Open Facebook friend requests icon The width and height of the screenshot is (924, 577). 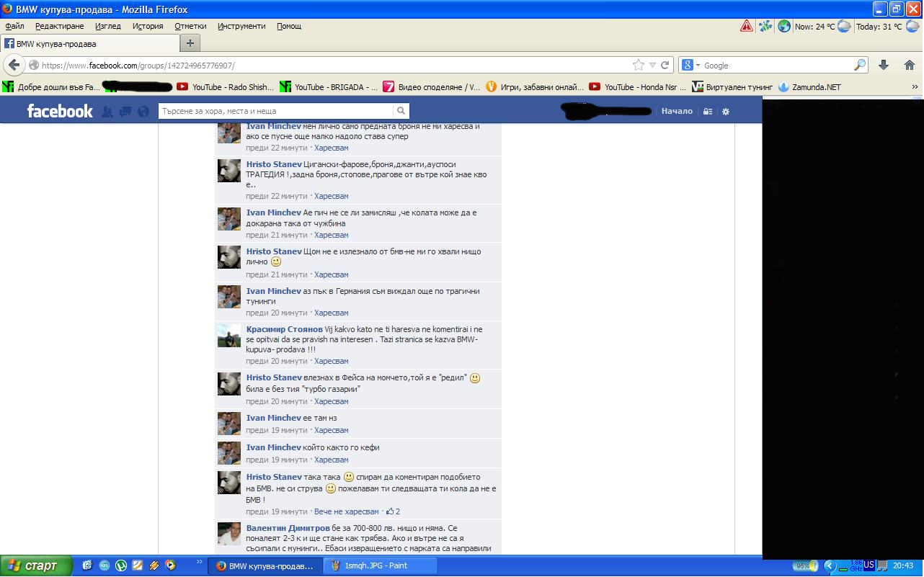click(107, 112)
